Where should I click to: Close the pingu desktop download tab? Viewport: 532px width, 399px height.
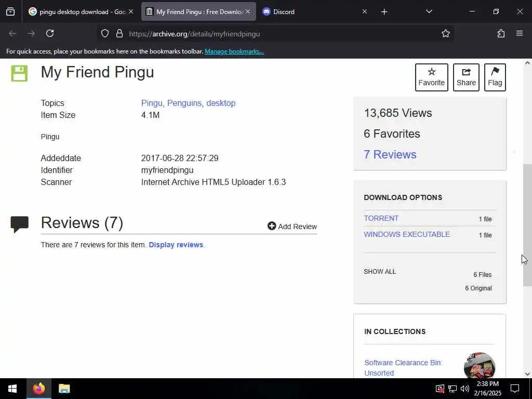131,11
